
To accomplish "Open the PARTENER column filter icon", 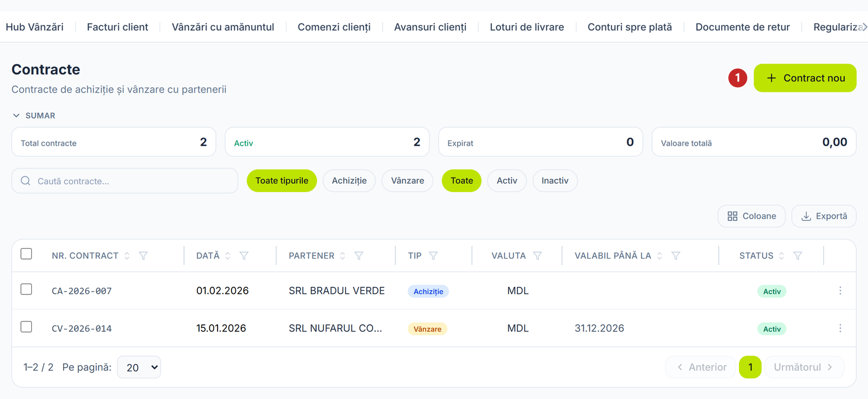I will [359, 256].
